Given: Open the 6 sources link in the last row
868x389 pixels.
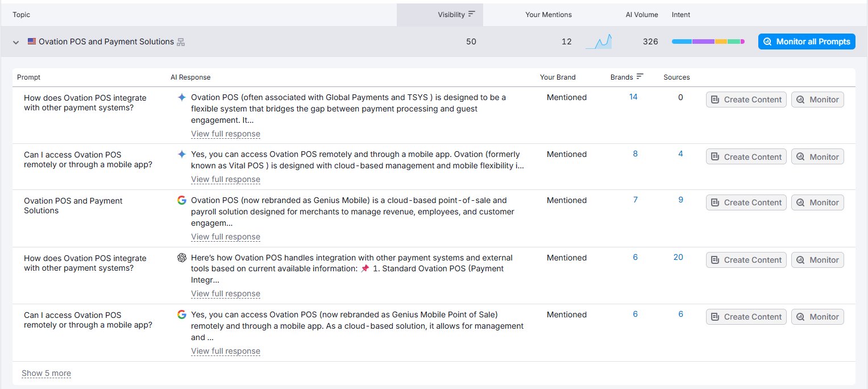Looking at the screenshot, I should 681,314.
